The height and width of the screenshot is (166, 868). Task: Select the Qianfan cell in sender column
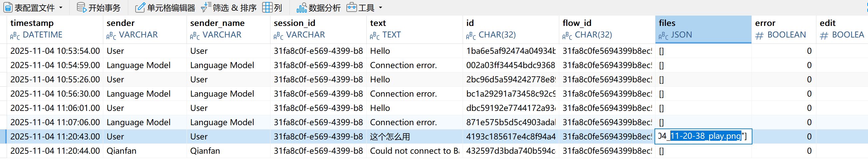121,151
